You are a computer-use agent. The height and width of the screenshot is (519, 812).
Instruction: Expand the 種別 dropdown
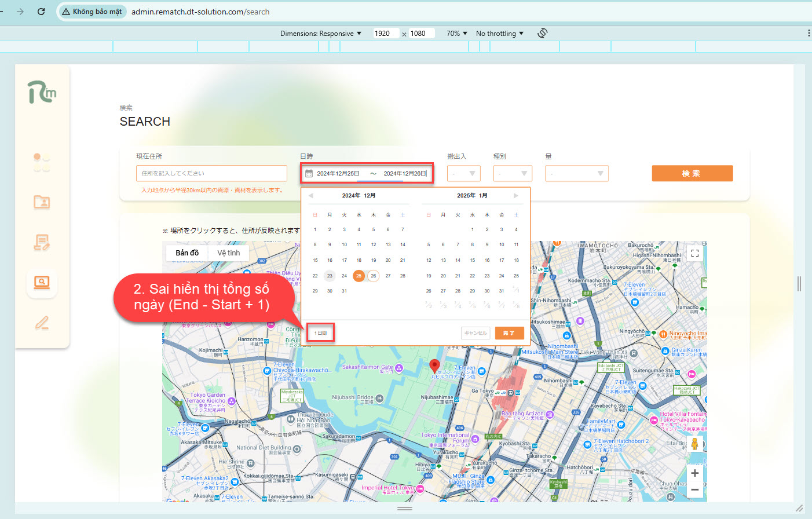click(x=513, y=173)
